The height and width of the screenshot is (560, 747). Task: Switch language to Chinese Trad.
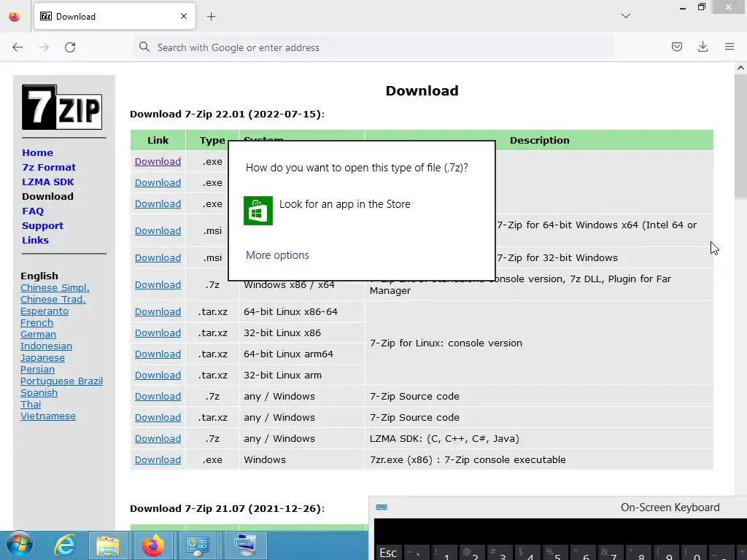tap(53, 300)
